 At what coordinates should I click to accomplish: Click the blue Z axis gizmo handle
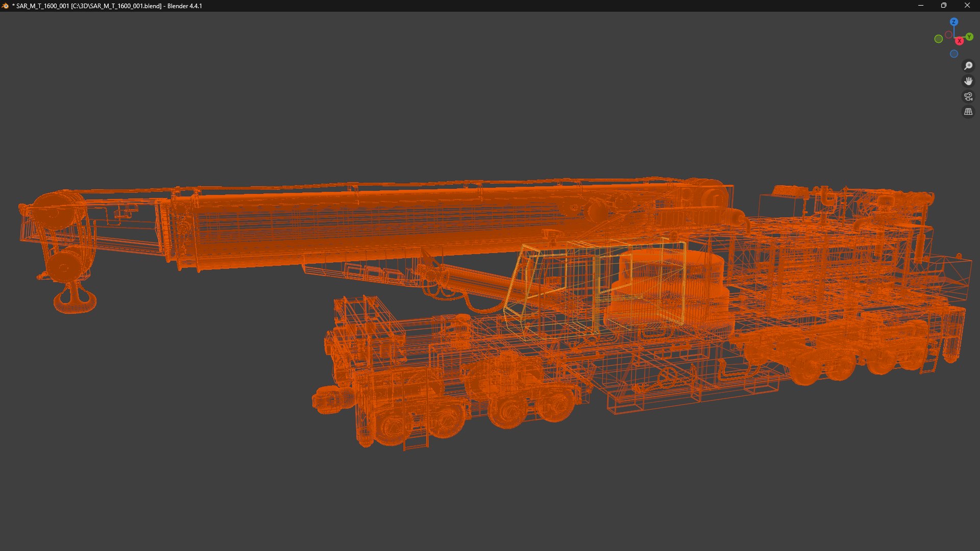click(x=953, y=22)
